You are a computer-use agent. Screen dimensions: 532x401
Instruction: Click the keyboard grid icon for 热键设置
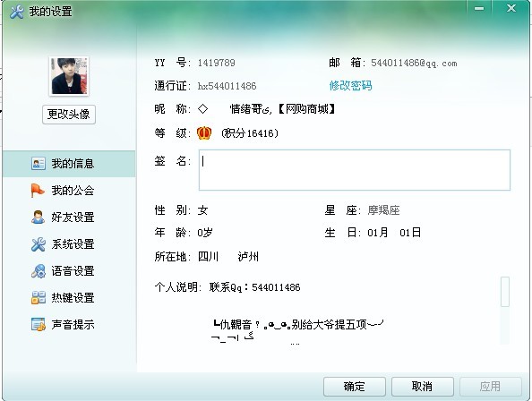[39, 297]
